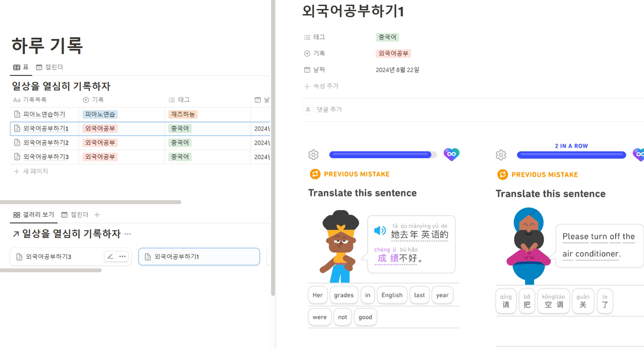Click the 댓글 추가 avatar icon
This screenshot has height=349, width=644.
tap(307, 109)
